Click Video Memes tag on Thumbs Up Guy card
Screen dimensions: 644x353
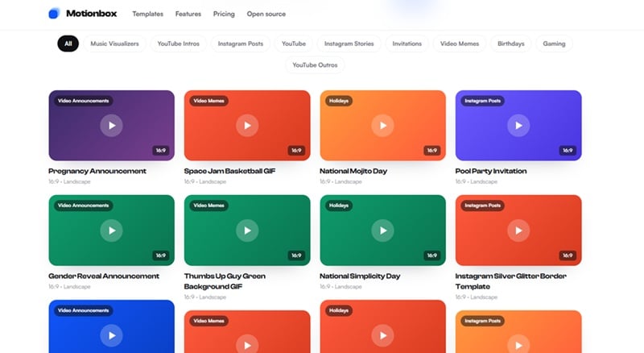208,206
